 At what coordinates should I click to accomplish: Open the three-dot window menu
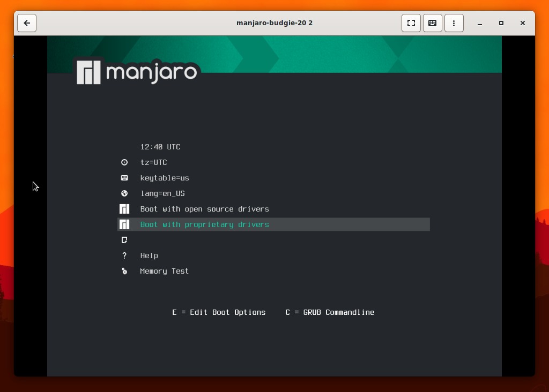(x=454, y=23)
